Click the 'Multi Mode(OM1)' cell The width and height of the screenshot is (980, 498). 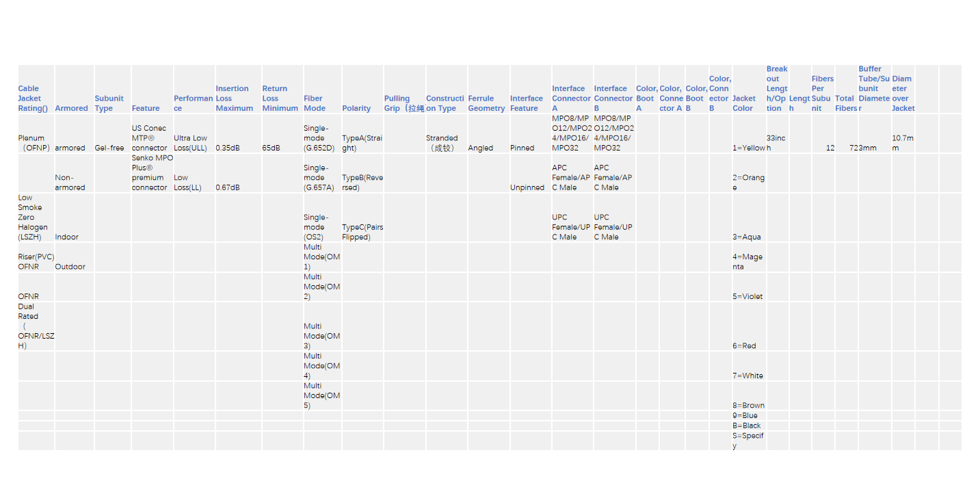[x=322, y=257]
